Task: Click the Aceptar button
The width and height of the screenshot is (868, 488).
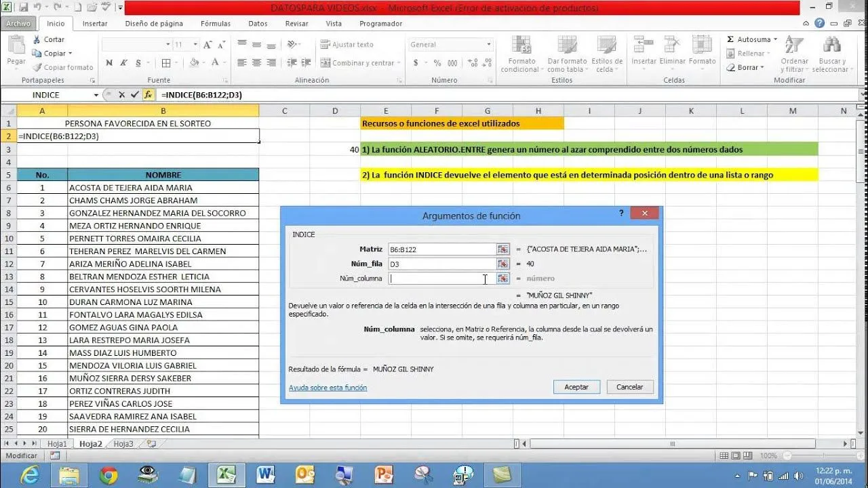Action: point(576,386)
